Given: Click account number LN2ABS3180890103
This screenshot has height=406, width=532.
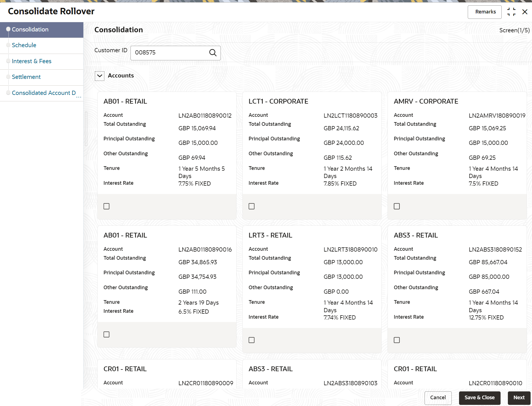Looking at the screenshot, I should [x=350, y=383].
